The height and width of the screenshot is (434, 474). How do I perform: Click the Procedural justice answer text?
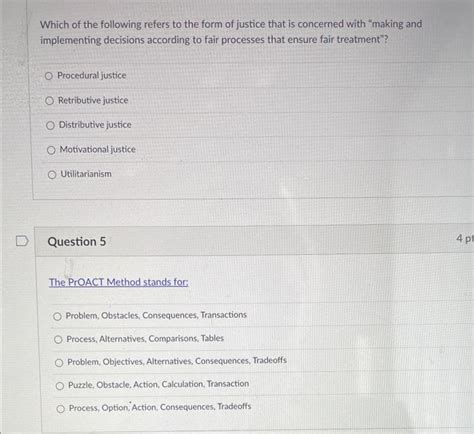(92, 76)
